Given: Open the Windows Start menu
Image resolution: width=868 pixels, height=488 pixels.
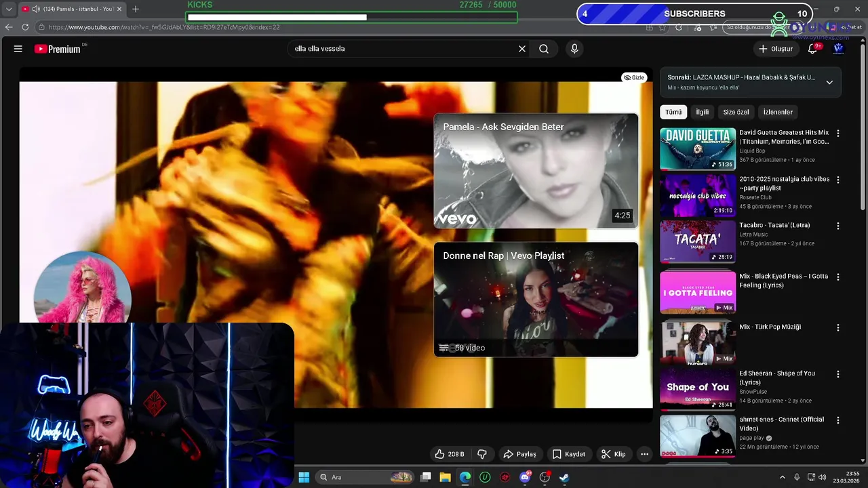Looking at the screenshot, I should pyautogui.click(x=304, y=477).
